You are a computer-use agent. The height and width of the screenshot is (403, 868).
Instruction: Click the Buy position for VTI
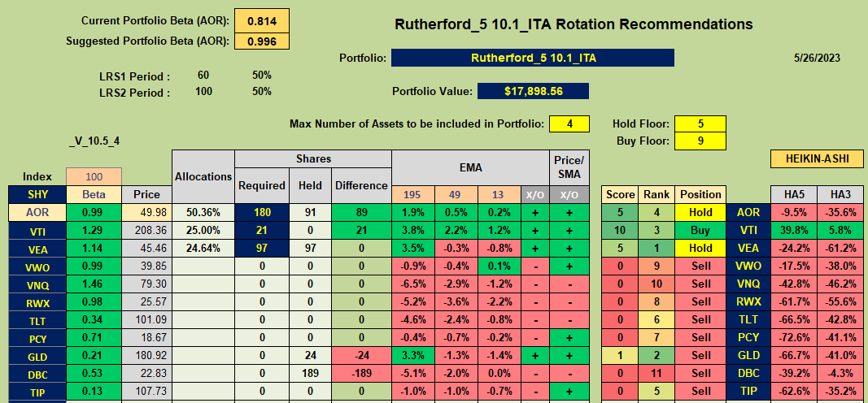click(x=700, y=230)
